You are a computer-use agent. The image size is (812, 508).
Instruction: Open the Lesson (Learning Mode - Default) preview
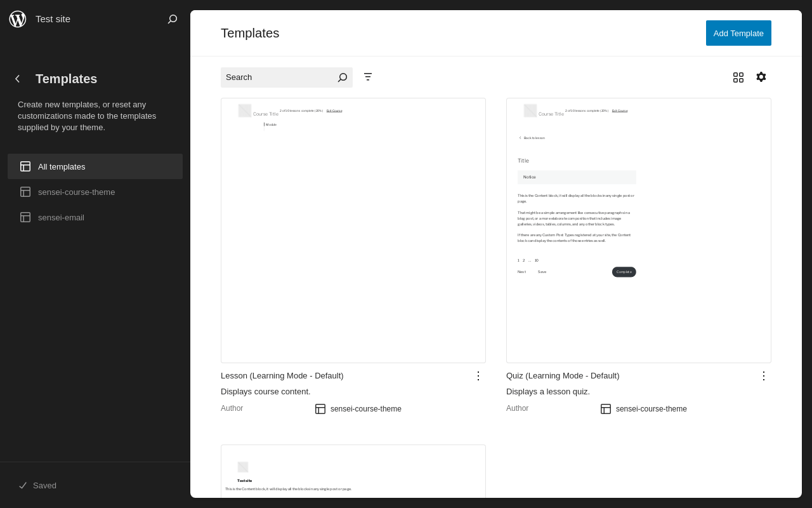353,231
